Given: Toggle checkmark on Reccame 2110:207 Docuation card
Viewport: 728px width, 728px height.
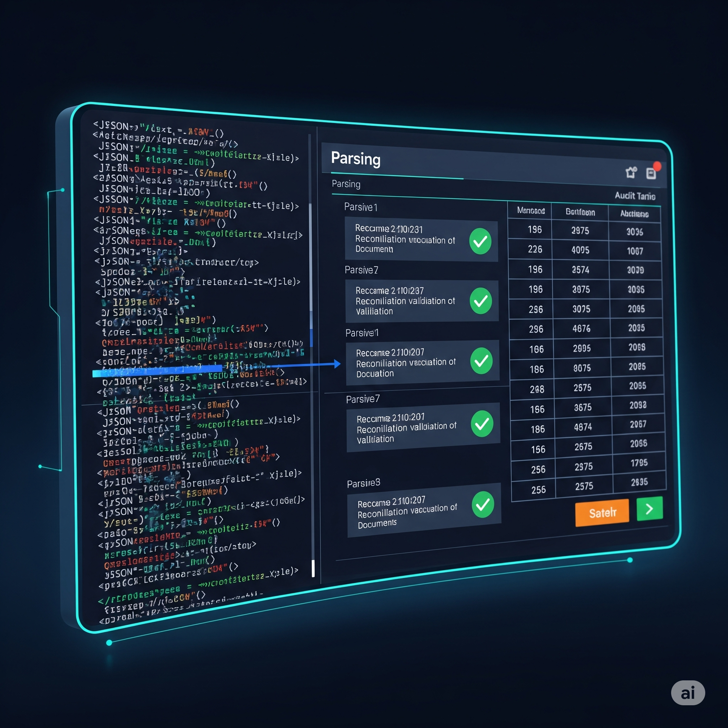Looking at the screenshot, I should [x=481, y=361].
